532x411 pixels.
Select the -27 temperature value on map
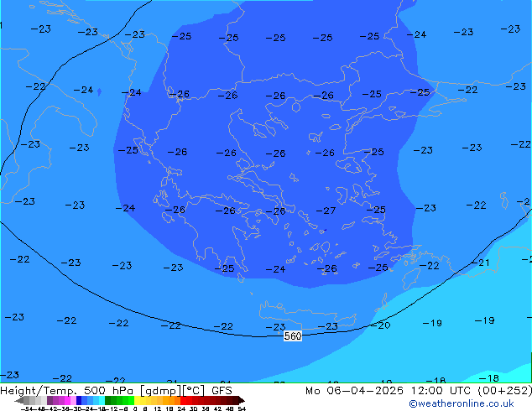click(326, 211)
